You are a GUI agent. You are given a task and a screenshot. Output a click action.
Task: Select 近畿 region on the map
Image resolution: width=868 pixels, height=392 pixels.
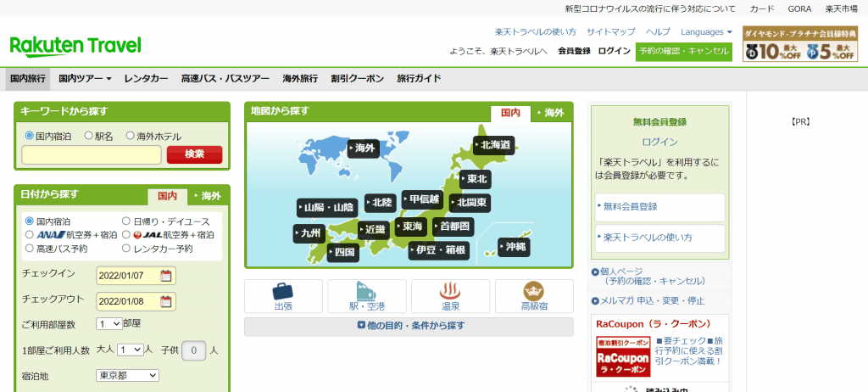(x=374, y=230)
